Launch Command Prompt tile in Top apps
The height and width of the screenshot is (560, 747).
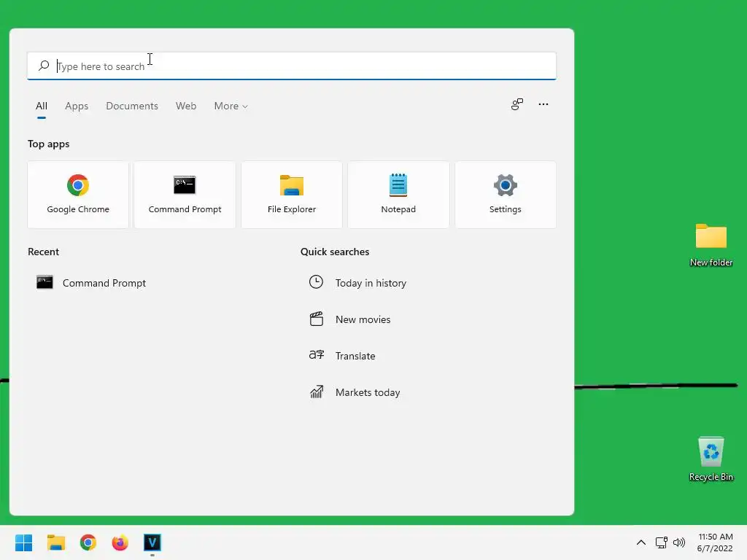click(185, 194)
